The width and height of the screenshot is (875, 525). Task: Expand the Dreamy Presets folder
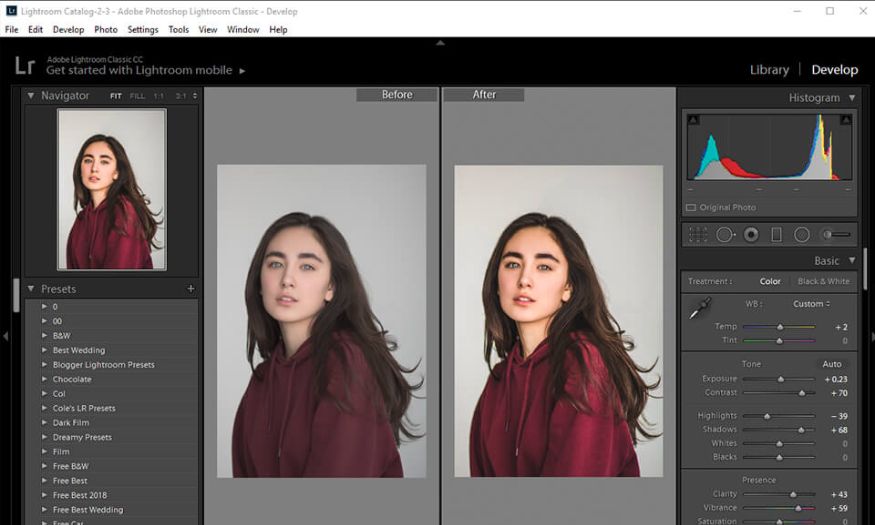coord(44,437)
